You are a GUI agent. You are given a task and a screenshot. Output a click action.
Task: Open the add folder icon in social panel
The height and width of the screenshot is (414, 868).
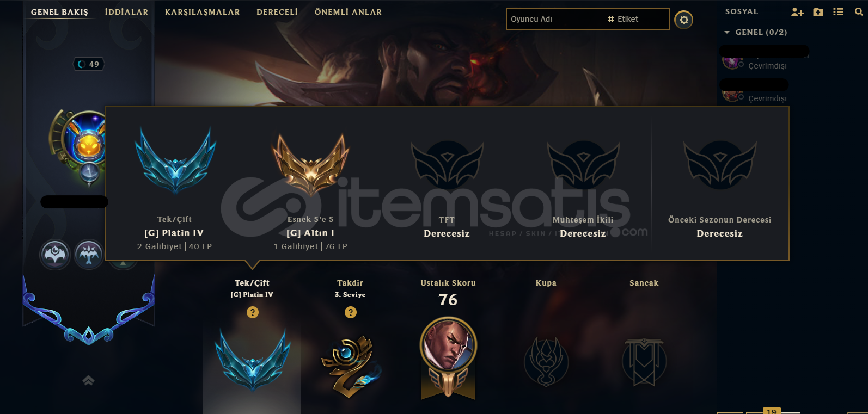tap(818, 11)
